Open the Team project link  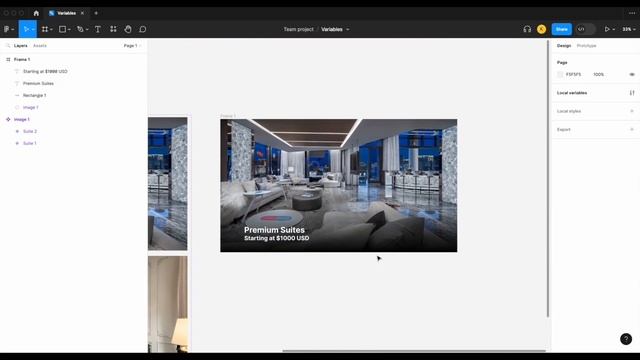(x=298, y=29)
